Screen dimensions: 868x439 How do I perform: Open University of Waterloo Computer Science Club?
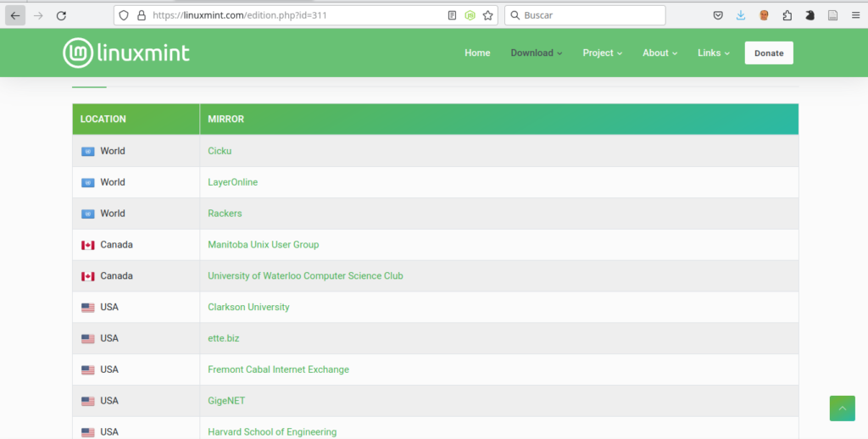point(305,275)
